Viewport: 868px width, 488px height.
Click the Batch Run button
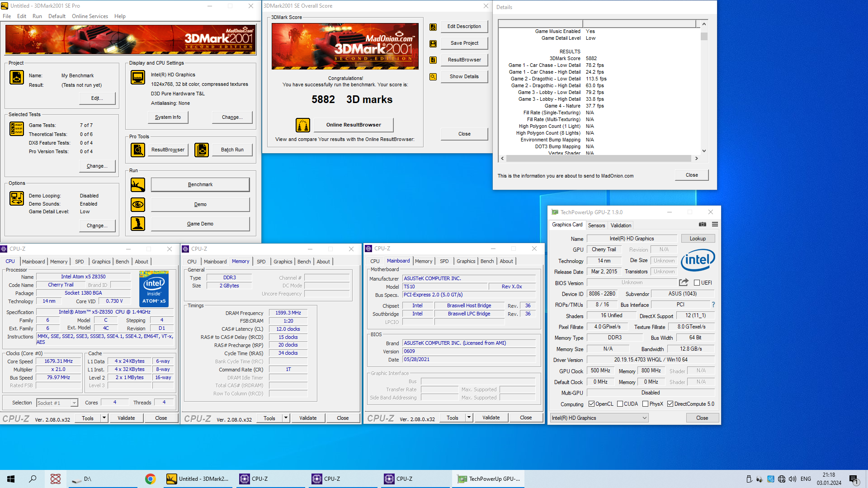pyautogui.click(x=232, y=150)
